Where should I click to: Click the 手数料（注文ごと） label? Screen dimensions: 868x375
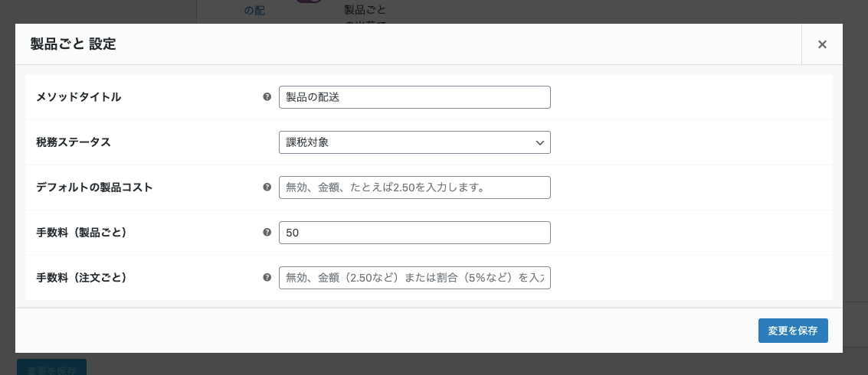(x=81, y=278)
